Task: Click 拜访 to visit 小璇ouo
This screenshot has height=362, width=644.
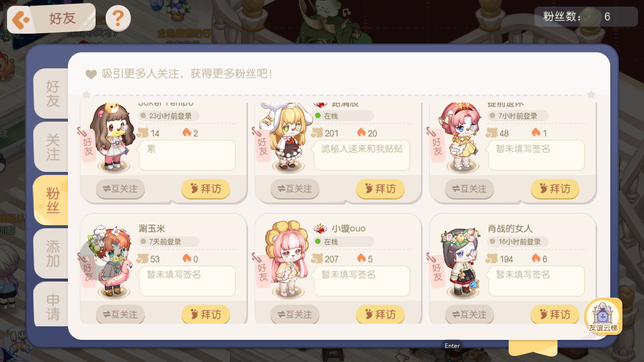Action: [380, 315]
